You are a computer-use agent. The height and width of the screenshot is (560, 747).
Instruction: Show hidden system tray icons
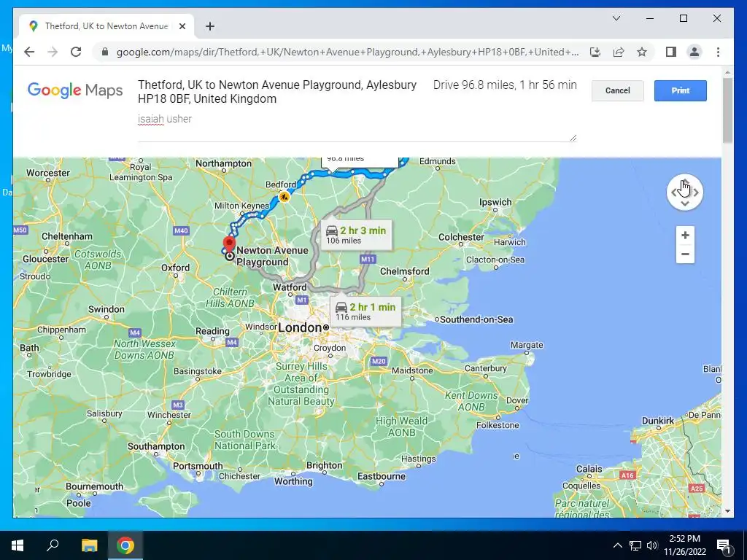click(617, 545)
